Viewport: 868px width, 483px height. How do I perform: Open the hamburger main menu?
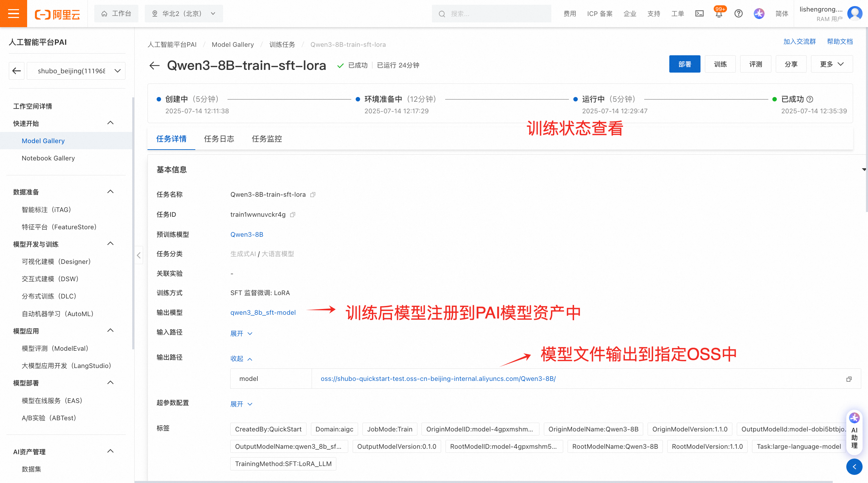tap(14, 14)
